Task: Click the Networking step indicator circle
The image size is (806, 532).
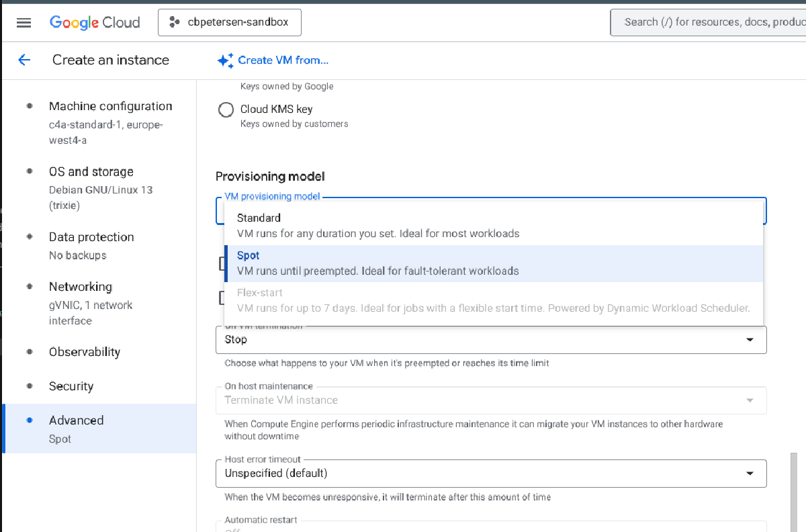Action: 29,287
